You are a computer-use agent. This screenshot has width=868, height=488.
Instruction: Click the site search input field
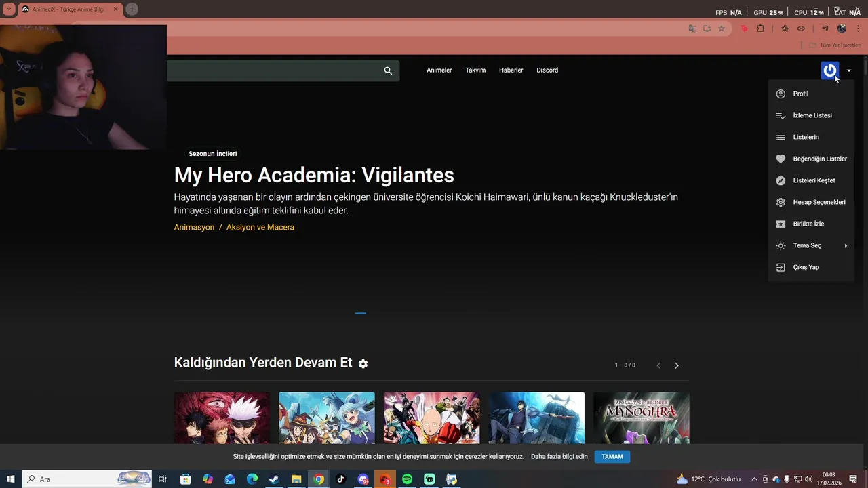(275, 70)
